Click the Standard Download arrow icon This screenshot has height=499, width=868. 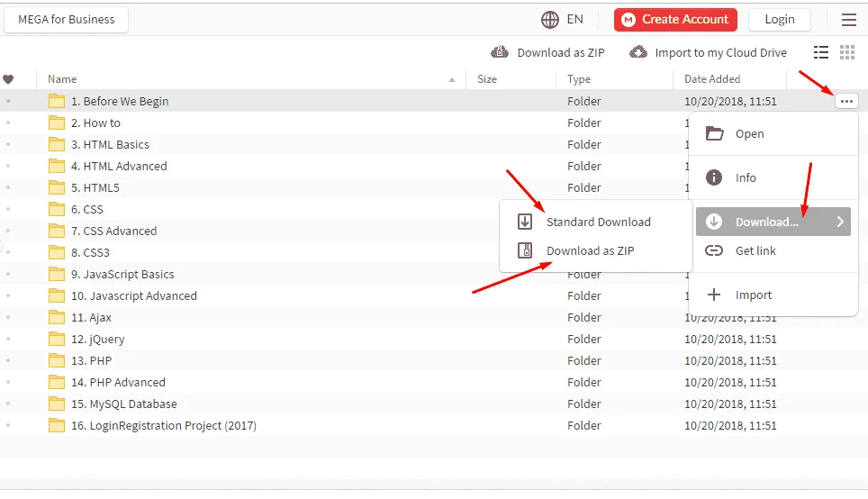[x=525, y=222]
